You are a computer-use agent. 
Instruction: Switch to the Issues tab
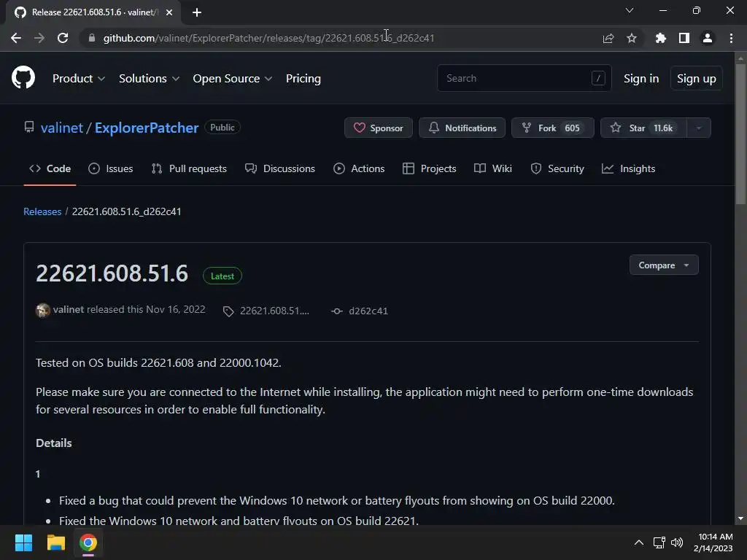click(111, 168)
